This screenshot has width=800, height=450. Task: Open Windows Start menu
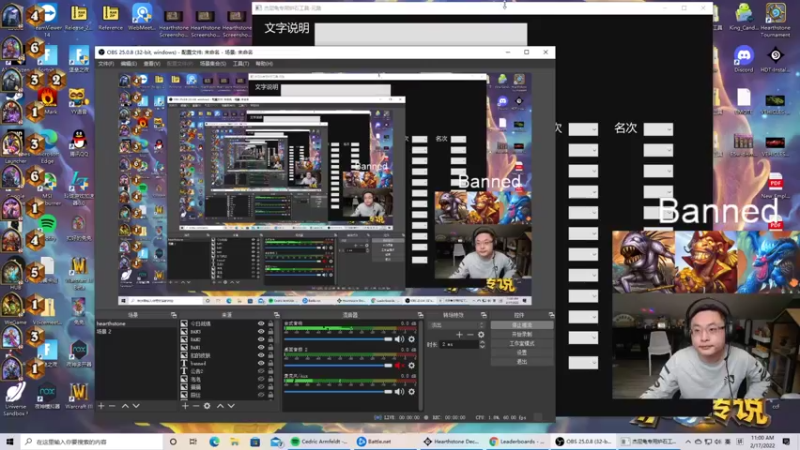click(9, 441)
